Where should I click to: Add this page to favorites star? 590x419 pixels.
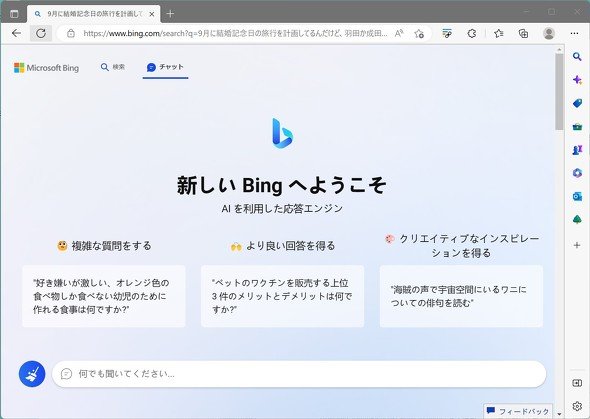click(x=419, y=33)
